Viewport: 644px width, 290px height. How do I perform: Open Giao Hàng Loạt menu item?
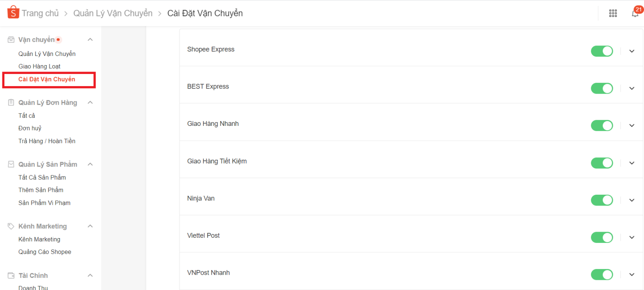(x=39, y=66)
